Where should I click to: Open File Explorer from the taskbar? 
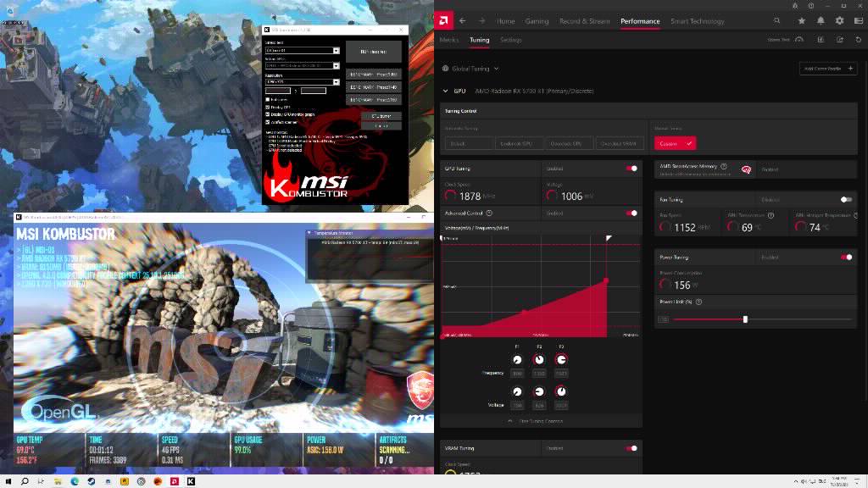58,481
